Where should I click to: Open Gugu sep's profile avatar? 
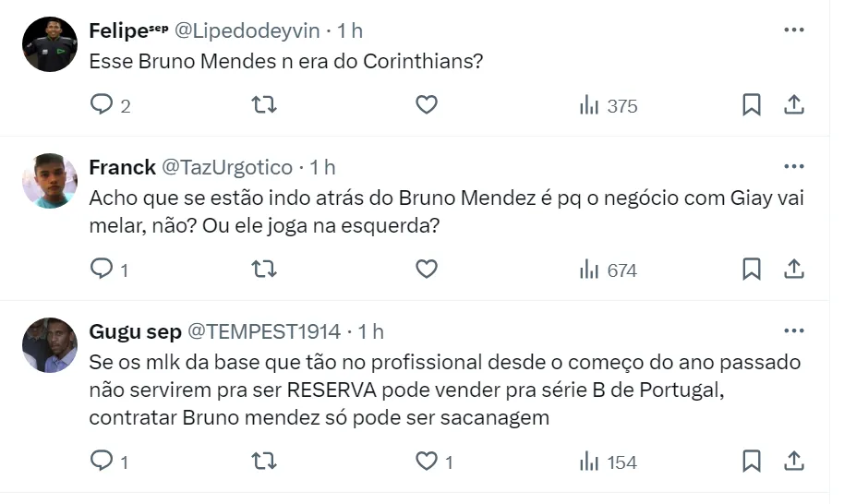pos(50,345)
